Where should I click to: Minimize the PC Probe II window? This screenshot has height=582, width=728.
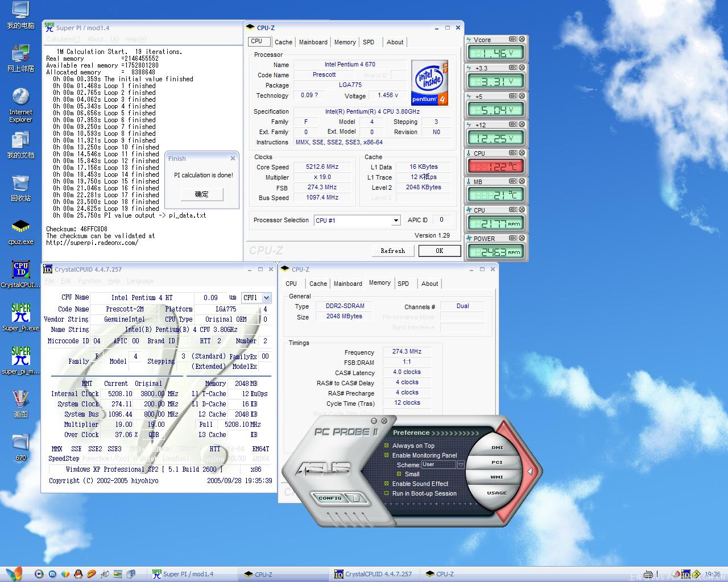(374, 421)
